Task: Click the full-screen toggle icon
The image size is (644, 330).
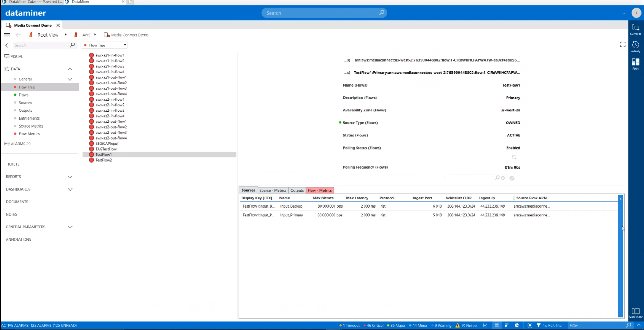Action: point(623,45)
